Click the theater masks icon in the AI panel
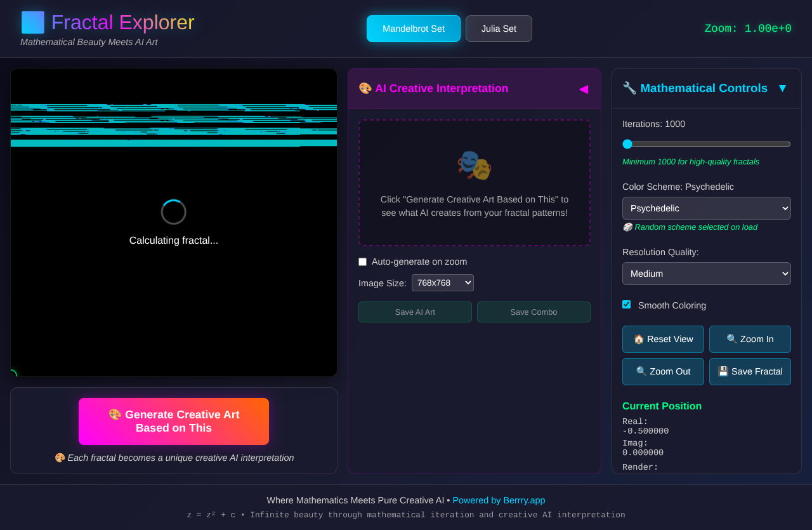 [x=474, y=166]
